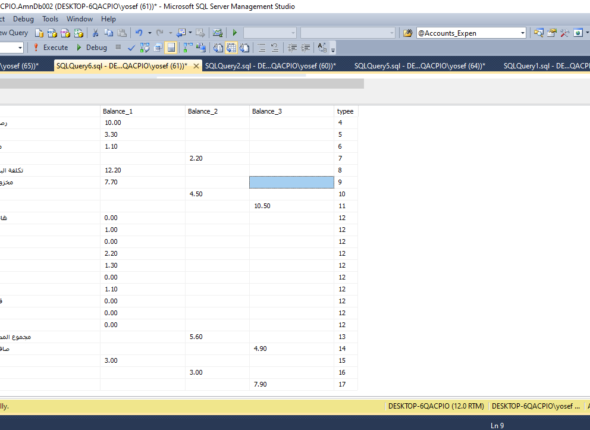
Task: Expand Navigate Backward dropdown arrow
Action: (190, 33)
